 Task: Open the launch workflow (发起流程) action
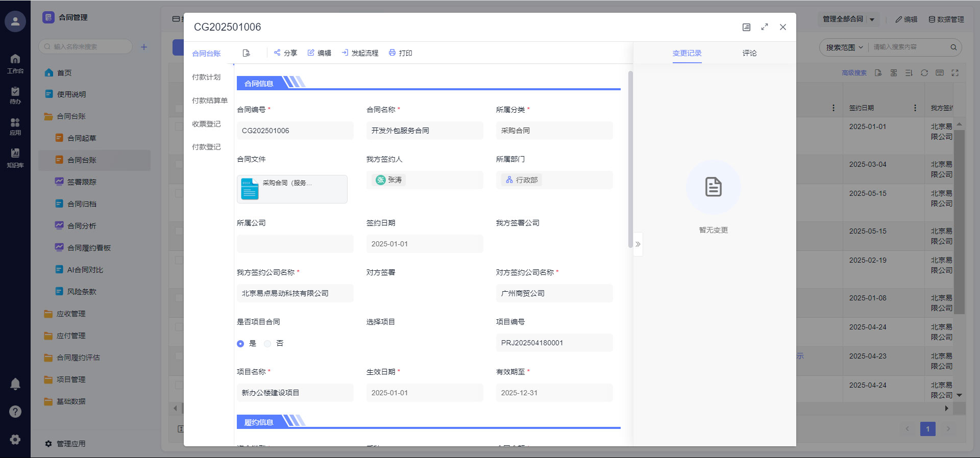[x=360, y=53]
